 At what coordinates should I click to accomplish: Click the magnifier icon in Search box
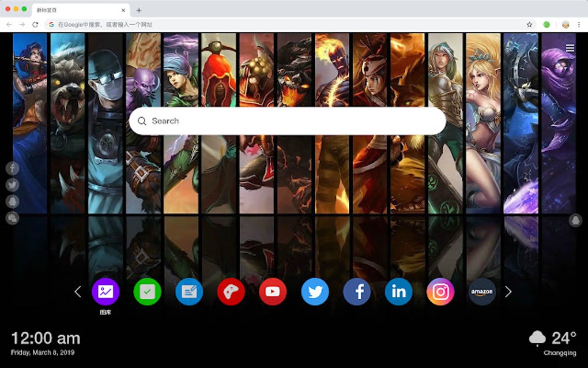tap(142, 121)
